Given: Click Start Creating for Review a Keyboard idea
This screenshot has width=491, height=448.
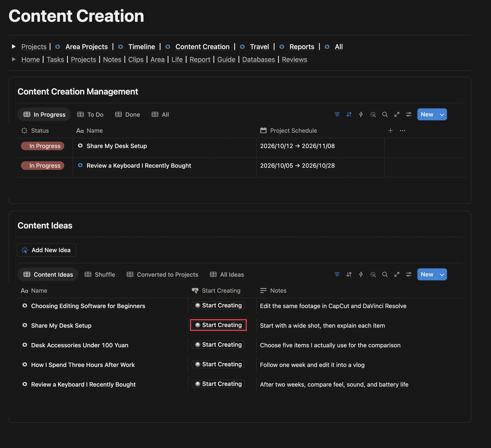Looking at the screenshot, I should [x=218, y=384].
